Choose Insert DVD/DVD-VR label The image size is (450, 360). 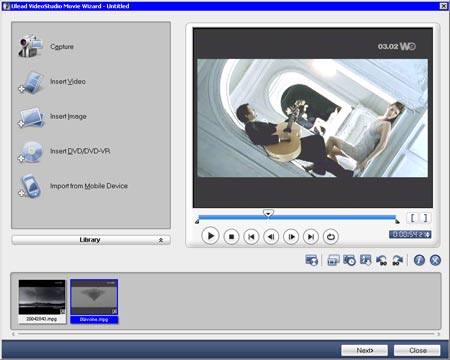pos(80,151)
